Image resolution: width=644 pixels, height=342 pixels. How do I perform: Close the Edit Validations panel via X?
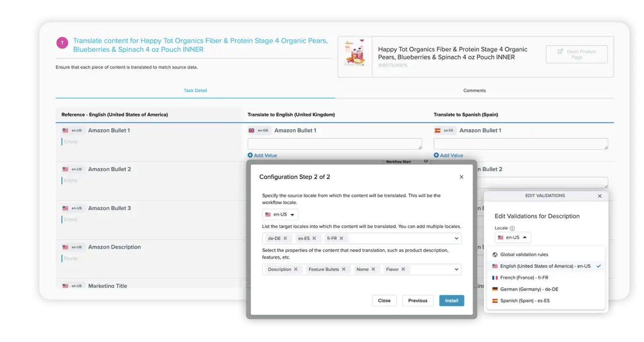coord(600,196)
